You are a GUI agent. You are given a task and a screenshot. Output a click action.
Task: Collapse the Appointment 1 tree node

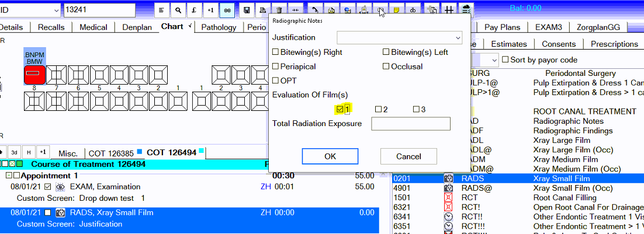(x=9, y=176)
